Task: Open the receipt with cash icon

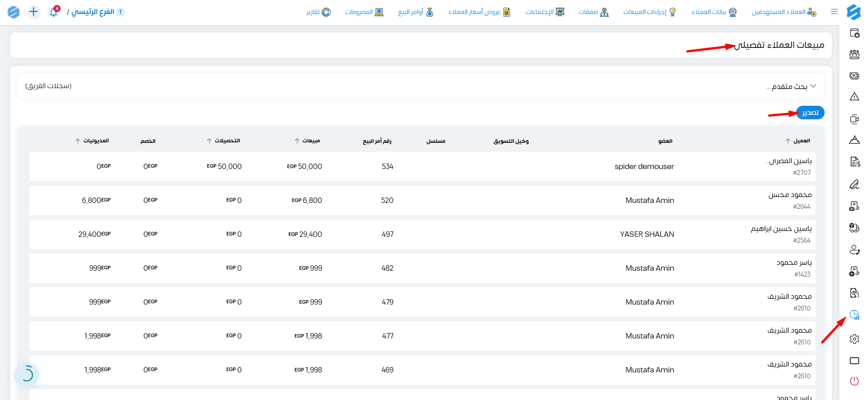Action: coord(854,206)
